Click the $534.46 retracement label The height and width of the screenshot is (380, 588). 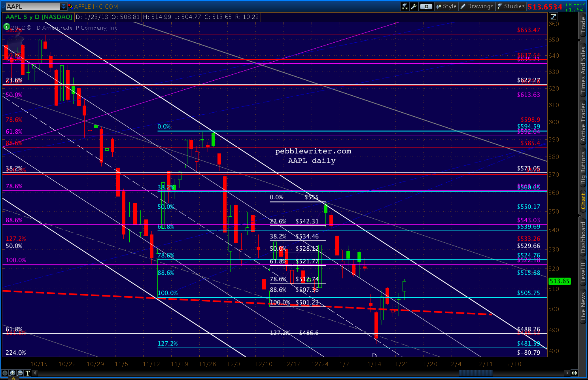tap(307, 236)
